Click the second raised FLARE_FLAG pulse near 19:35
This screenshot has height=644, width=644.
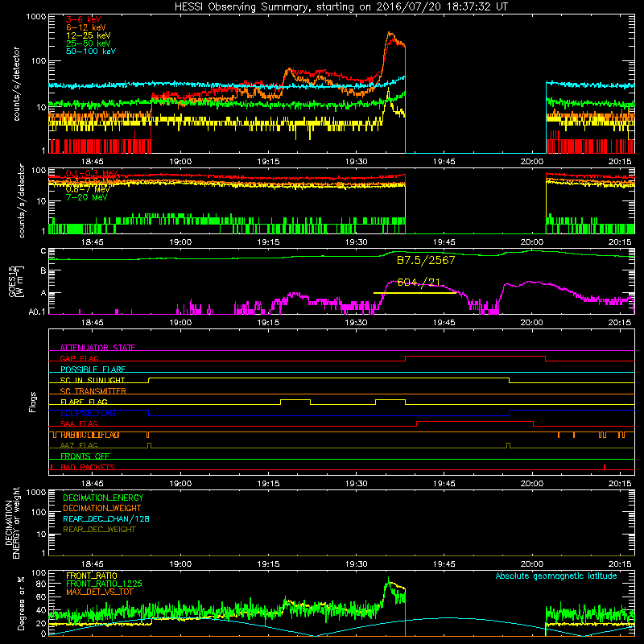click(x=390, y=399)
